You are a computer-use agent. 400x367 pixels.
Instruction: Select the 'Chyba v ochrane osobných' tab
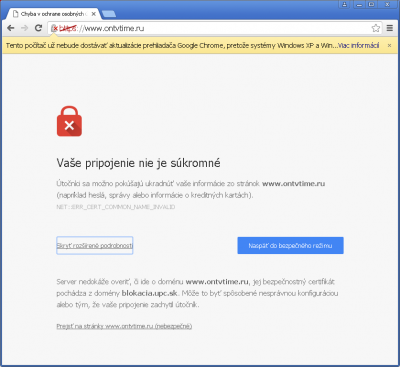53,14
